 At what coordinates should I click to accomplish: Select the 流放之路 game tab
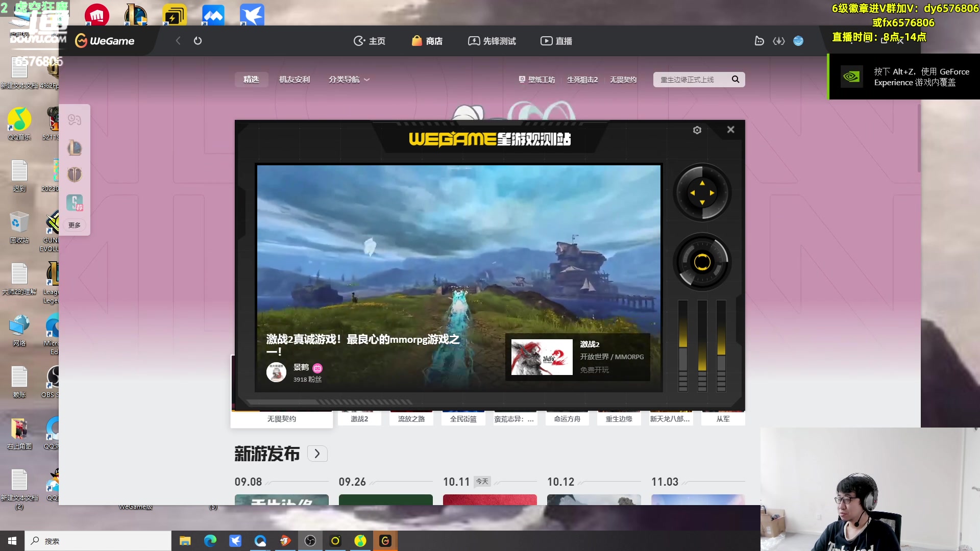coord(411,419)
